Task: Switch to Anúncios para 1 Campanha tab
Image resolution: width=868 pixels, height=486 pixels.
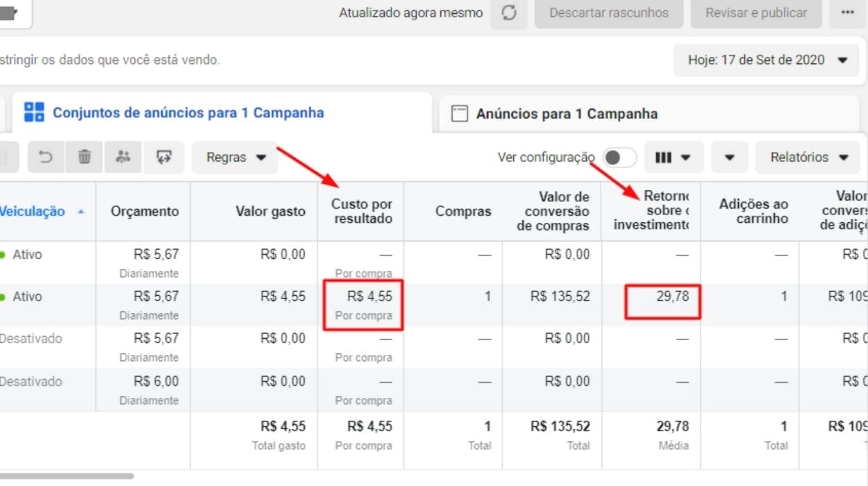Action: 566,114
